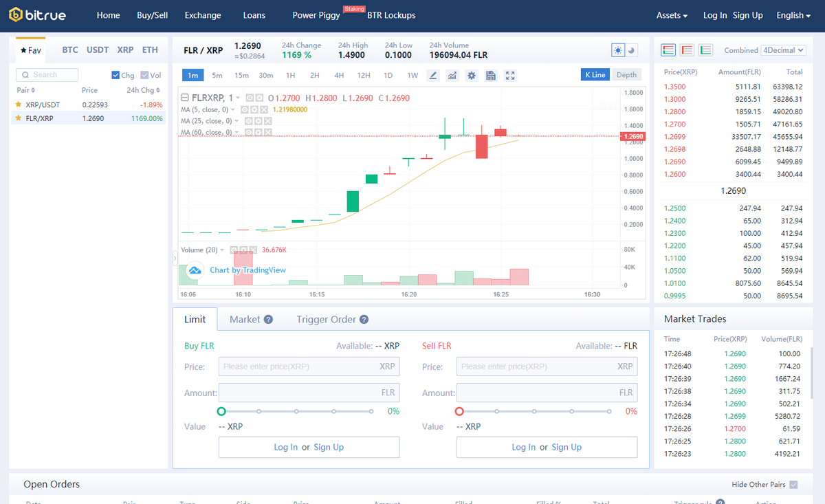This screenshot has height=504, width=825.
Task: Remove the MA (5, close, 0) indicator
Action: [x=263, y=109]
